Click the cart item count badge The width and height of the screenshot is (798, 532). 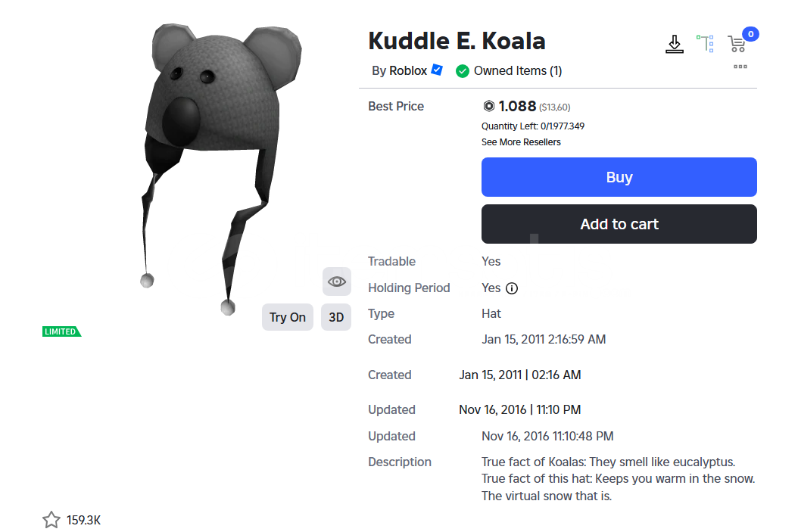[x=750, y=34]
